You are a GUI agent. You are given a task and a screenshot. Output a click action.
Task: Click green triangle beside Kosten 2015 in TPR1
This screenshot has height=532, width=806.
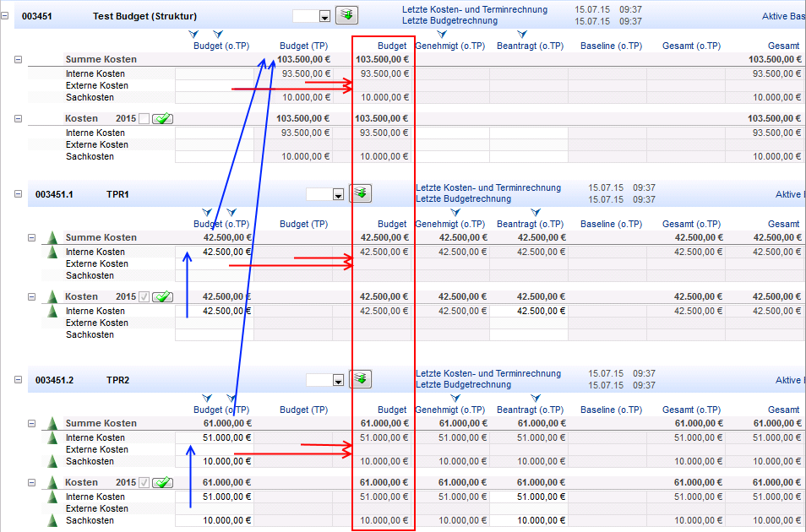coord(52,296)
